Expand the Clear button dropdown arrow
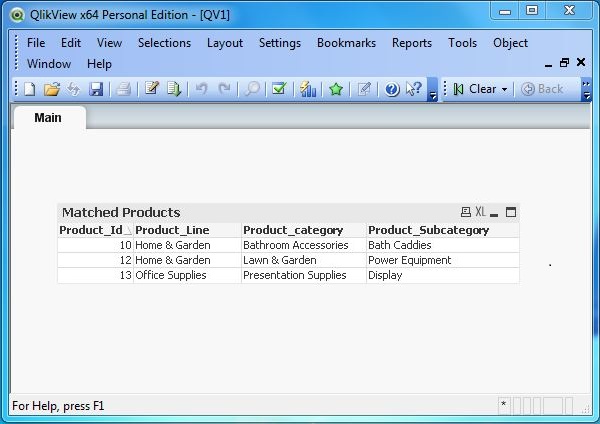Screen dimensions: 600x424 pos(505,89)
